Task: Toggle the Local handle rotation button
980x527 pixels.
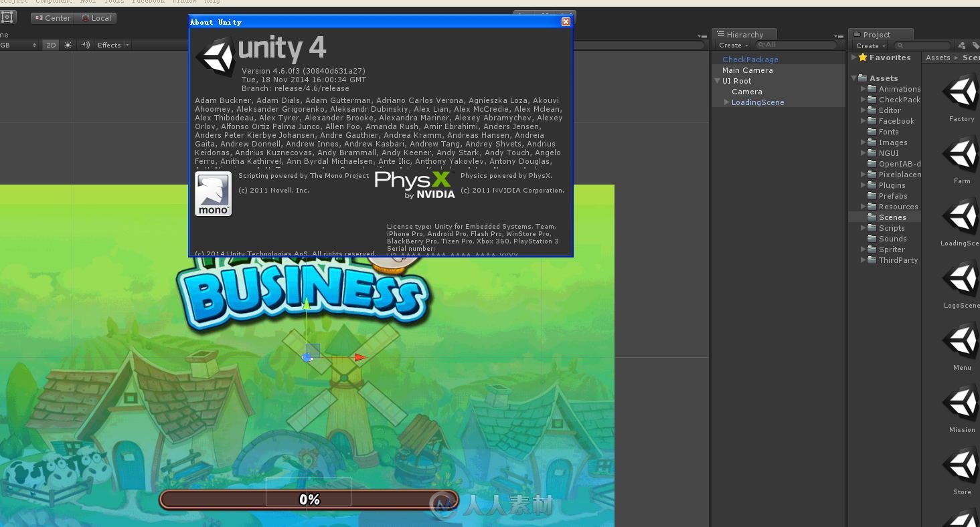Action: point(96,18)
